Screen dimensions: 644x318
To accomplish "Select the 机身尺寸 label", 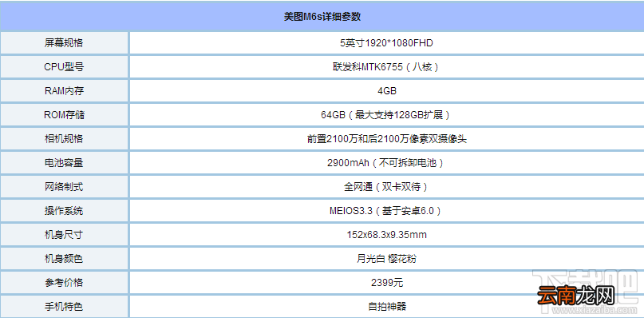I will [x=64, y=234].
